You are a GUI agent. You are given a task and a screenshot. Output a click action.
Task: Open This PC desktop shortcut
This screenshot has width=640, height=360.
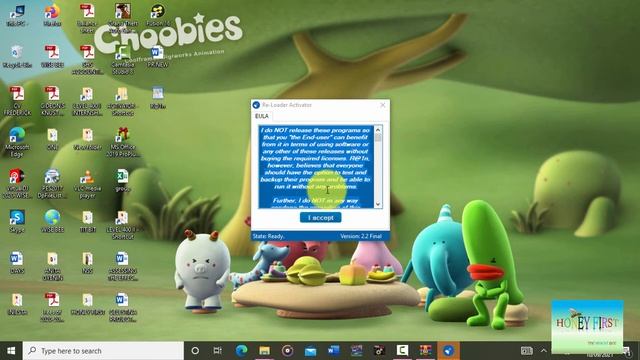click(17, 16)
